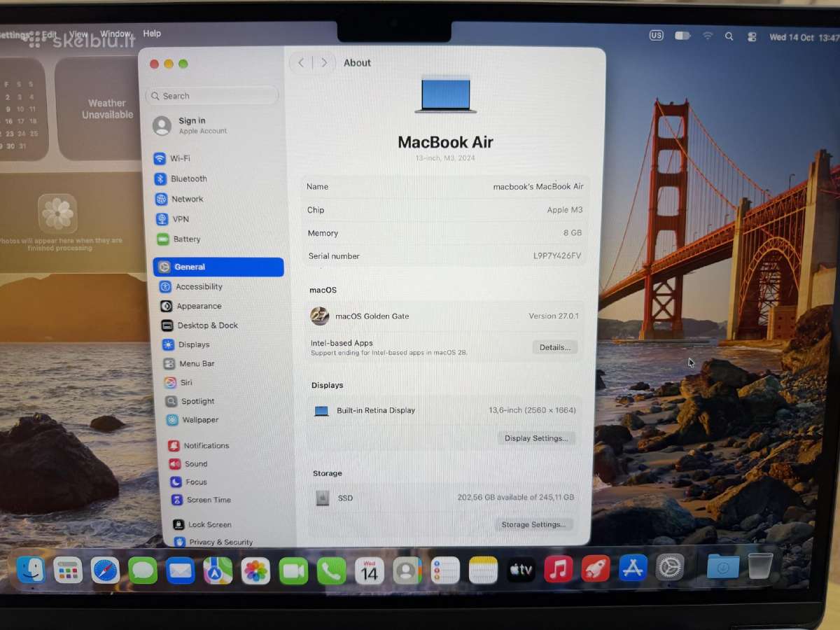
Task: Open Display Settings... button
Action: 537,438
